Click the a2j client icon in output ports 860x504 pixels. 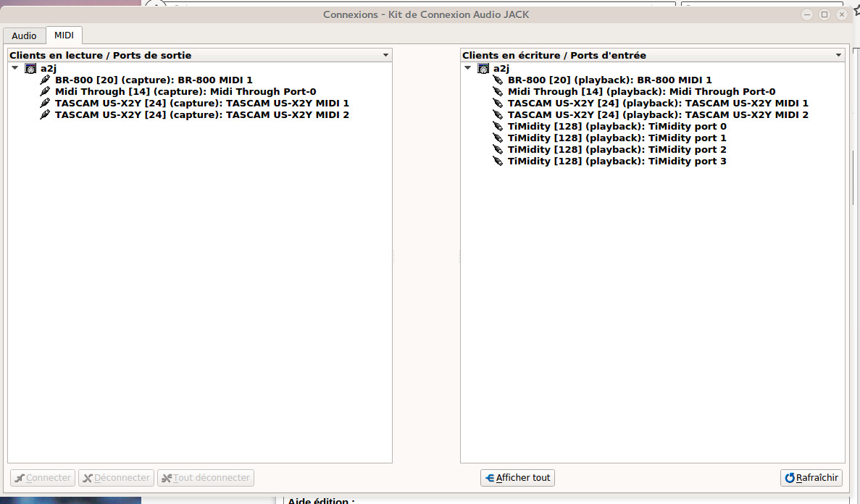tap(30, 69)
